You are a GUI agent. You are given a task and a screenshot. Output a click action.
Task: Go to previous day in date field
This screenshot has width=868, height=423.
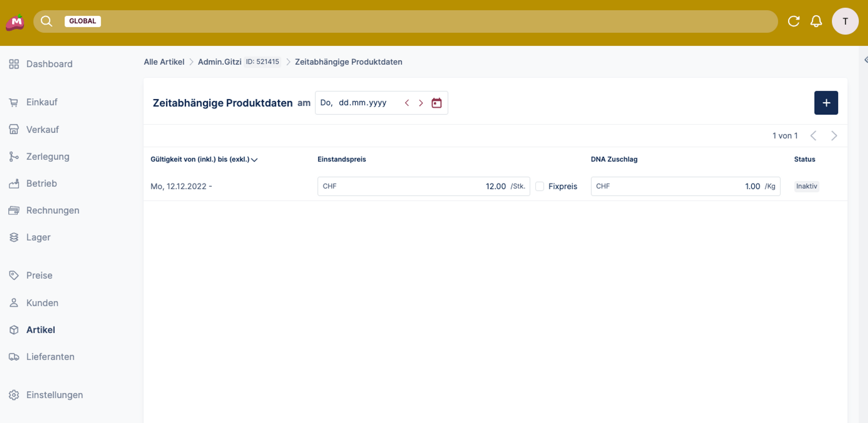click(407, 103)
